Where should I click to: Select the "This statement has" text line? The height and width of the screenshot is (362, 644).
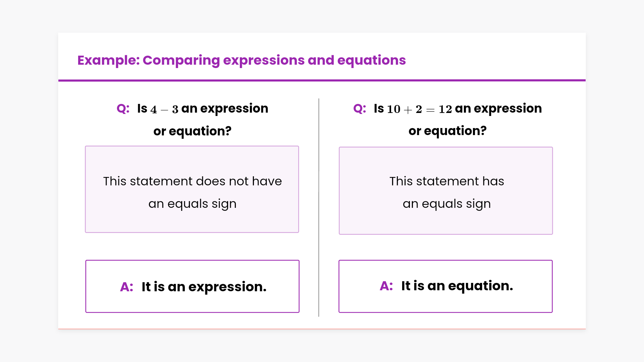point(446,181)
